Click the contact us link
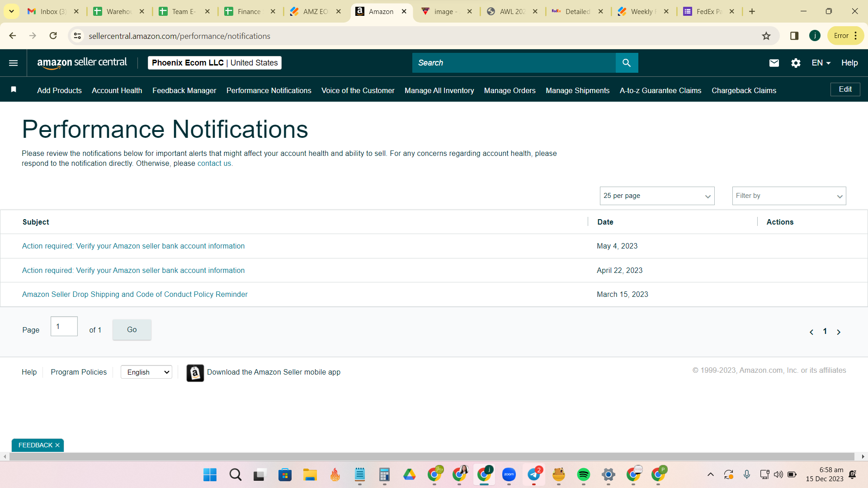This screenshot has height=488, width=868. [x=214, y=164]
